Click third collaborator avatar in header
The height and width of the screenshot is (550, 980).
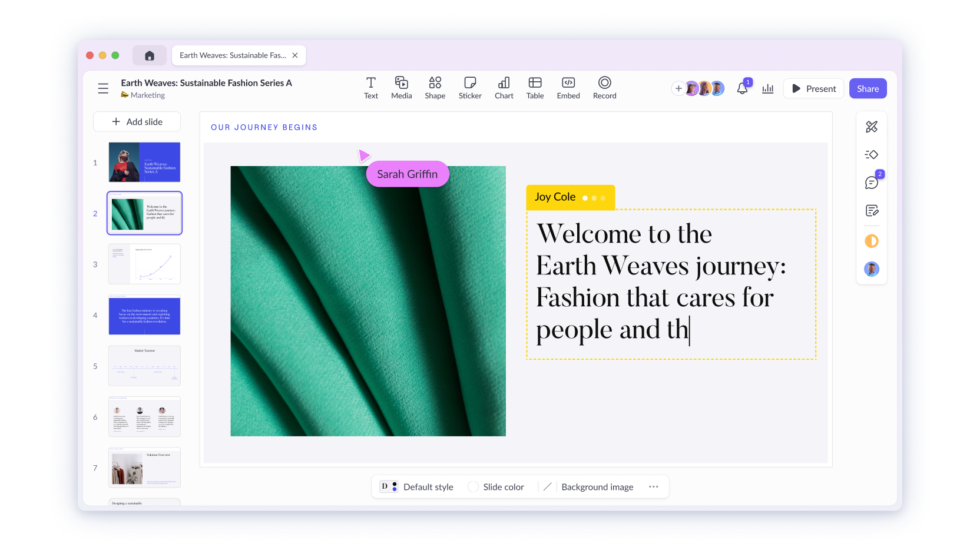[717, 88]
